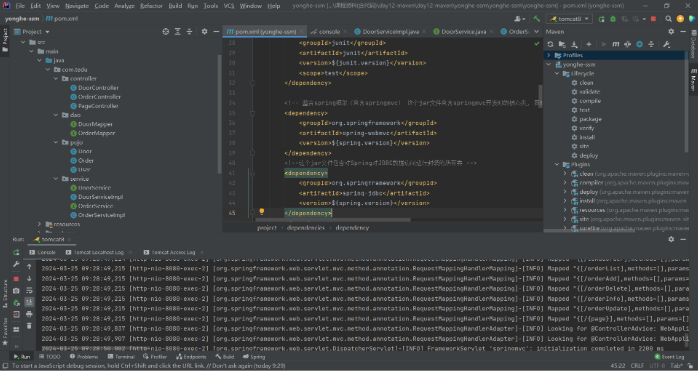Open the Event Log button
Image resolution: width=698 pixels, height=371 pixels.
669,357
